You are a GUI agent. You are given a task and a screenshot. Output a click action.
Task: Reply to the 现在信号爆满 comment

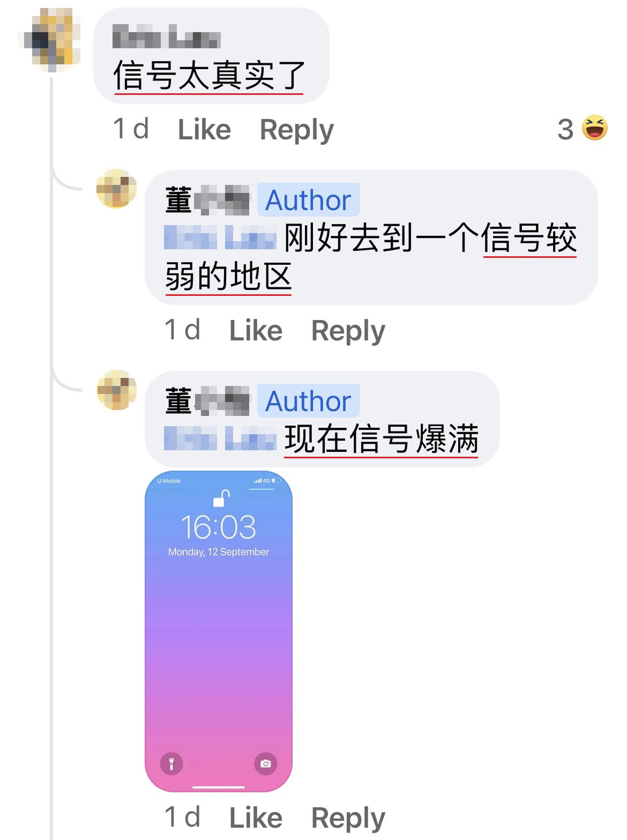click(348, 819)
